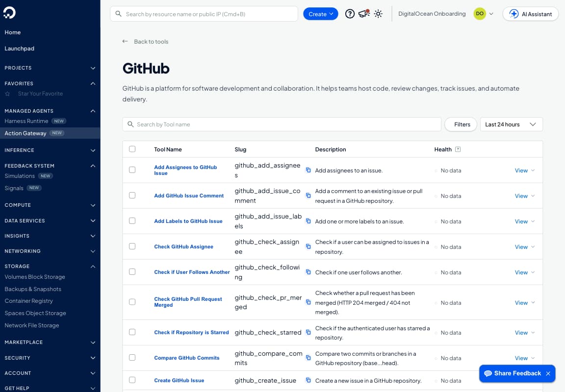The image size is (565, 392).
Task: Open Spaces Object Storage in the sidebar
Action: click(x=35, y=313)
